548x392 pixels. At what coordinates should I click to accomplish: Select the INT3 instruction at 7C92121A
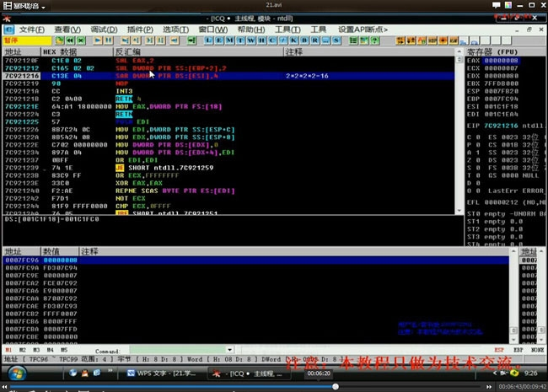pos(228,91)
